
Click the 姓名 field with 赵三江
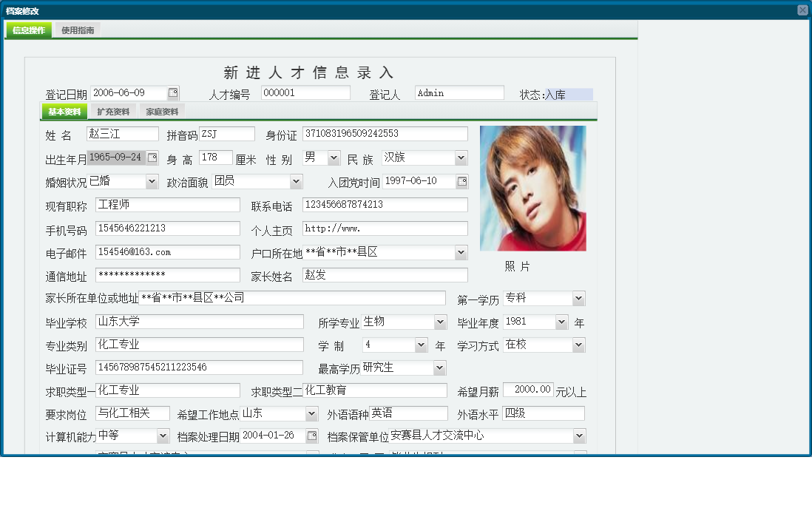click(123, 134)
